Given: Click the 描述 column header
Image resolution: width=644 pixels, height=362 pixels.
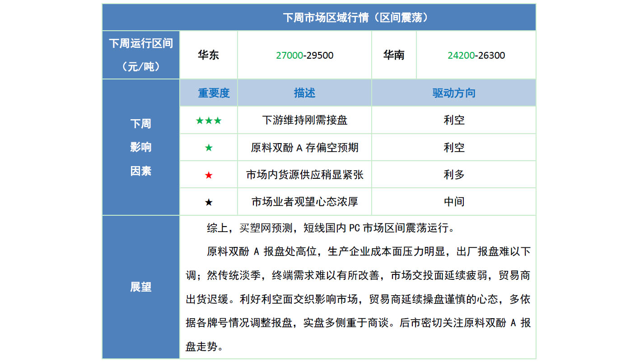Looking at the screenshot, I should [x=305, y=93].
